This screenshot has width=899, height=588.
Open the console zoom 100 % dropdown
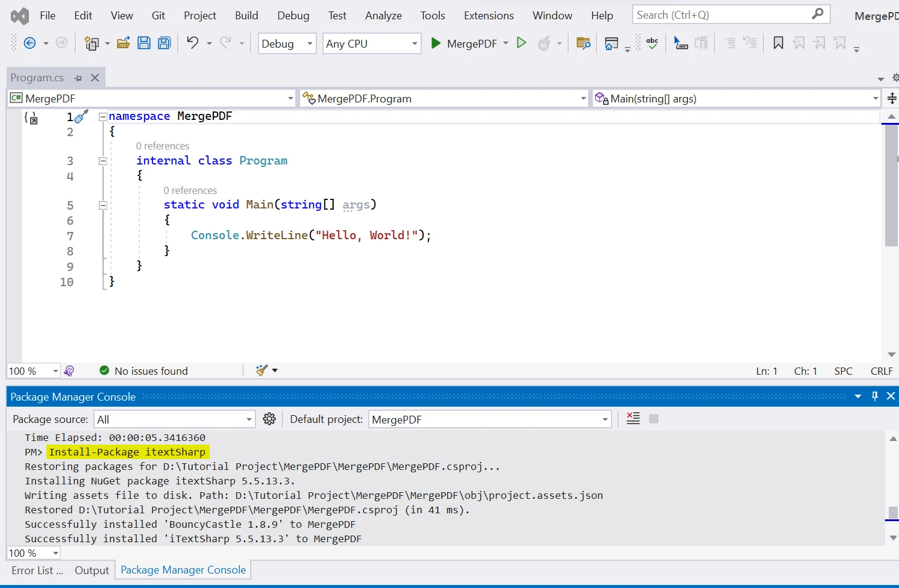(33, 553)
